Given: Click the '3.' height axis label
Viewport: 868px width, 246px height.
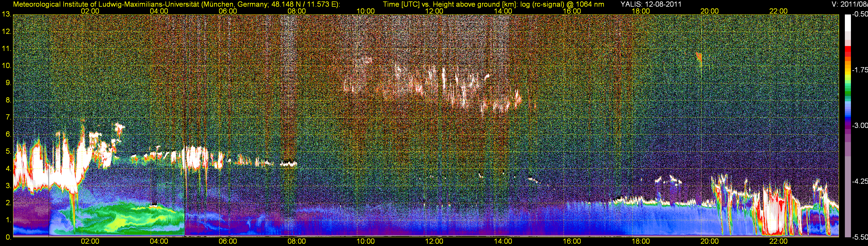Looking at the screenshot, I should click(x=8, y=186).
